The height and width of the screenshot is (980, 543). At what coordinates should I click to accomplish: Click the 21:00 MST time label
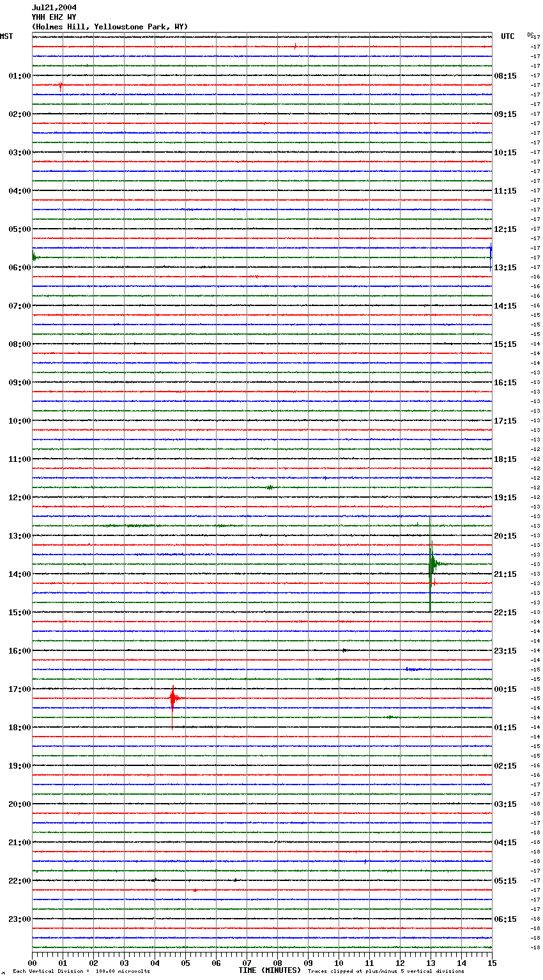pyautogui.click(x=20, y=843)
